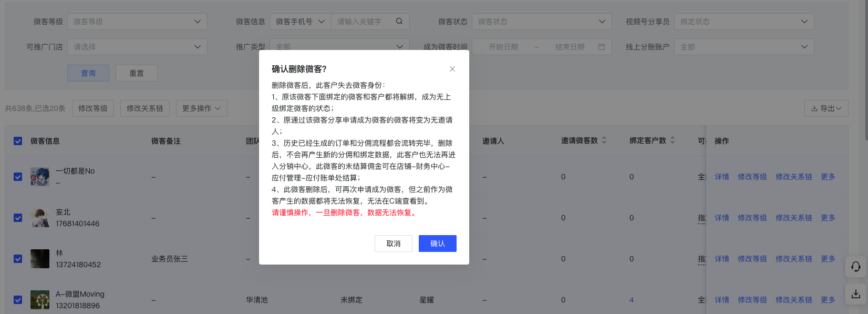Image resolution: width=868 pixels, height=314 pixels.
Task: Open 详情 for 妄北
Action: 722,218
